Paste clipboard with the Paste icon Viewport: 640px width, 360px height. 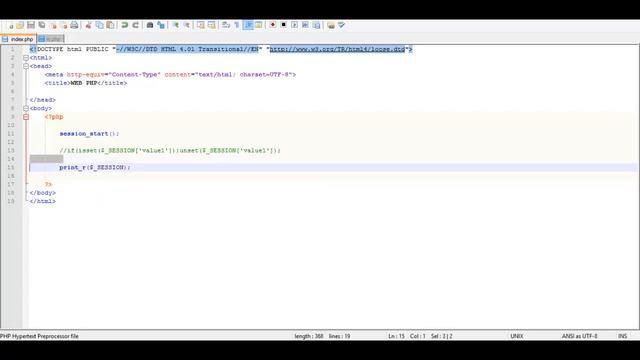pos(110,25)
